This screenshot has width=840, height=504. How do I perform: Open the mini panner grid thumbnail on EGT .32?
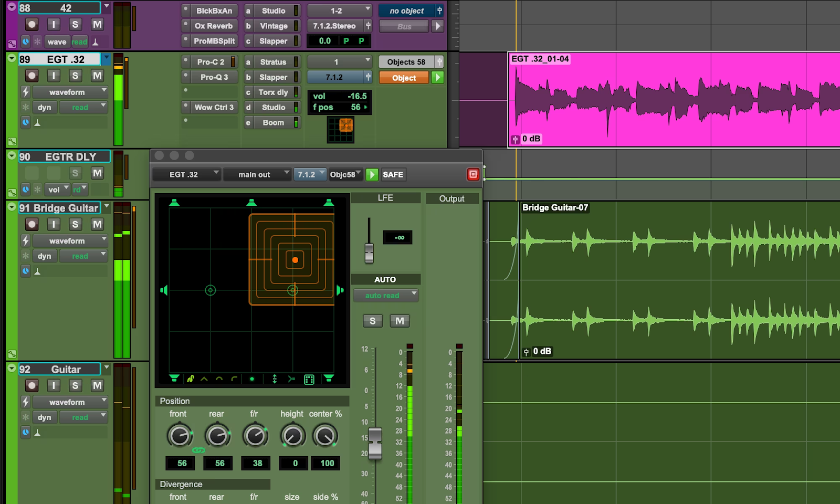(341, 129)
